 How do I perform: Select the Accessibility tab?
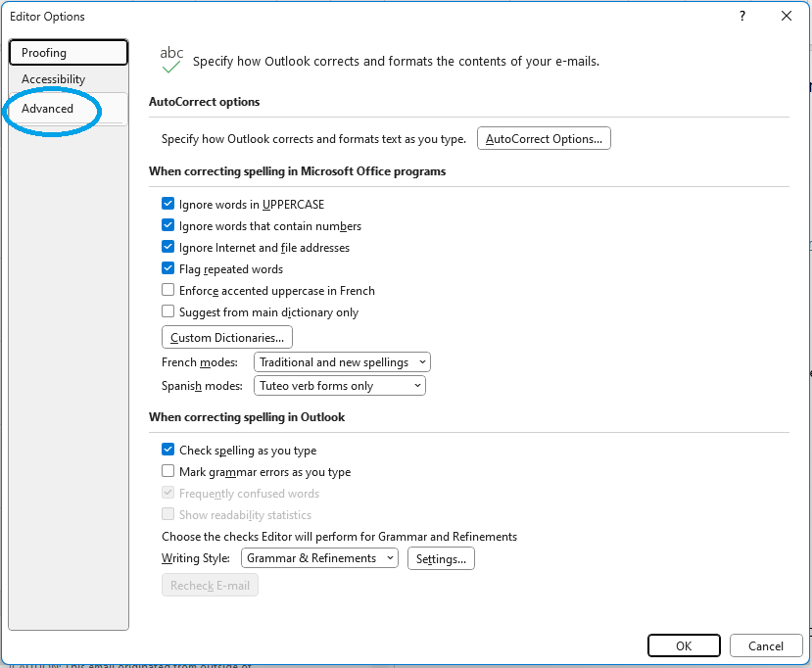[x=54, y=79]
